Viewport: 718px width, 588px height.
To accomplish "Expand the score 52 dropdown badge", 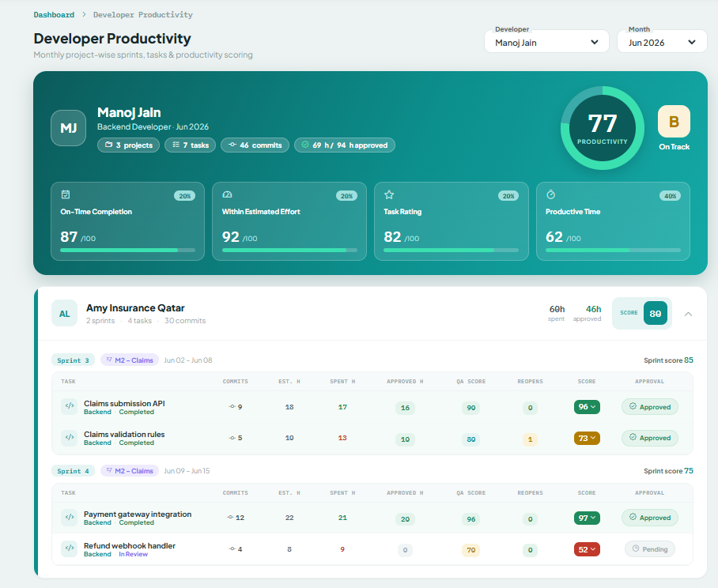I will pyautogui.click(x=587, y=549).
